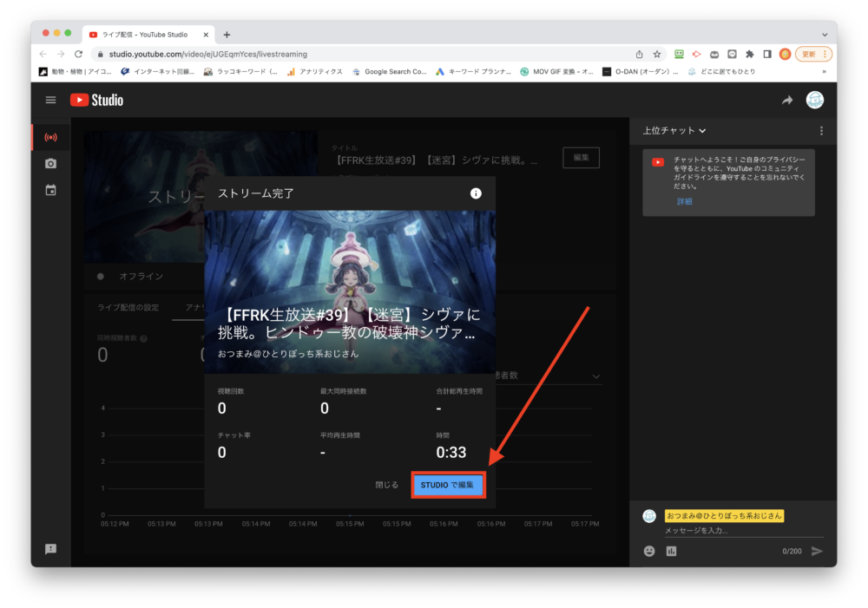This screenshot has height=608, width=868.
Task: Open a new browser tab
Action: tap(227, 35)
